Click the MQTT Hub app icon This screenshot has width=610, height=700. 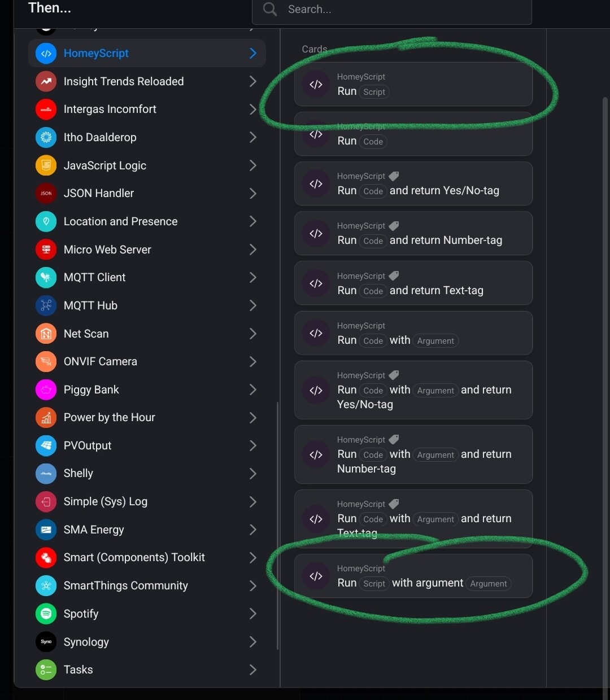(46, 305)
